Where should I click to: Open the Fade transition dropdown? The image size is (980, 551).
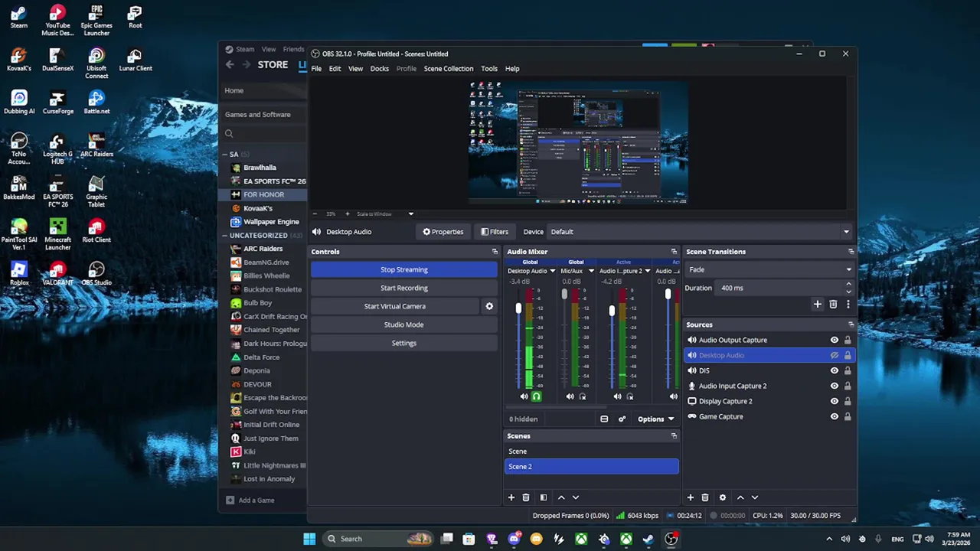point(769,269)
